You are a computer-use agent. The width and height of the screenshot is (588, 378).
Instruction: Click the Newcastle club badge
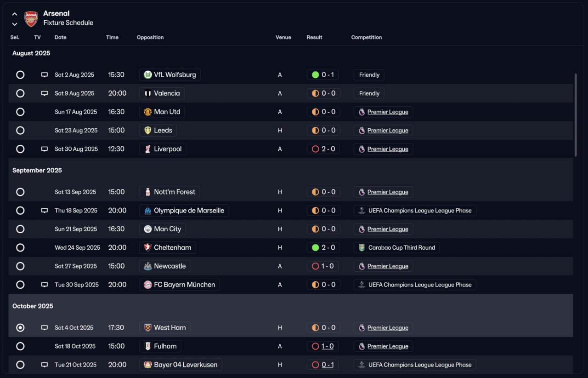click(147, 266)
